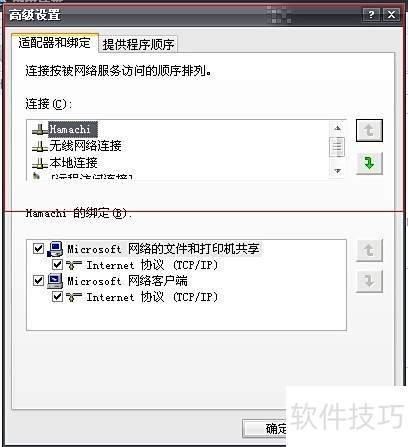Switch to the 提供程序顺序 tab
The image size is (408, 447).
(x=138, y=44)
